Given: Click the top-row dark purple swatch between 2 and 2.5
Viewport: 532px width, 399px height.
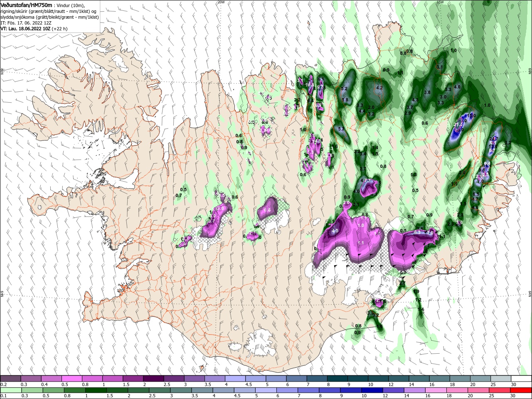Looking at the screenshot, I should click(153, 378).
